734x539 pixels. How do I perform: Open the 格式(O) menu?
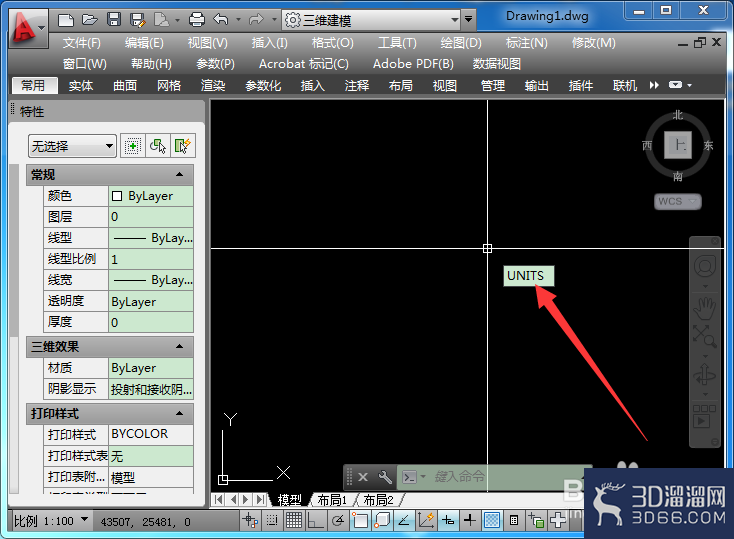pos(332,43)
